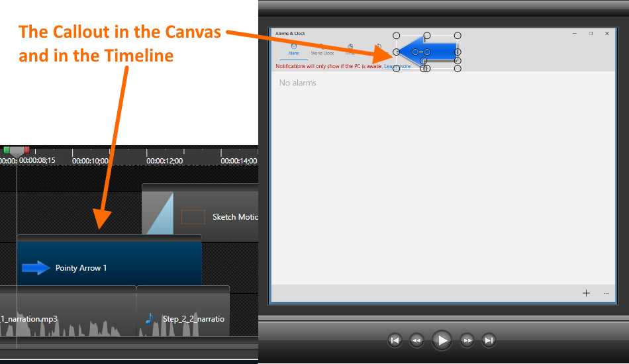The width and height of the screenshot is (629, 364).
Task: Minimize the Alarms & Clock window
Action: point(575,34)
